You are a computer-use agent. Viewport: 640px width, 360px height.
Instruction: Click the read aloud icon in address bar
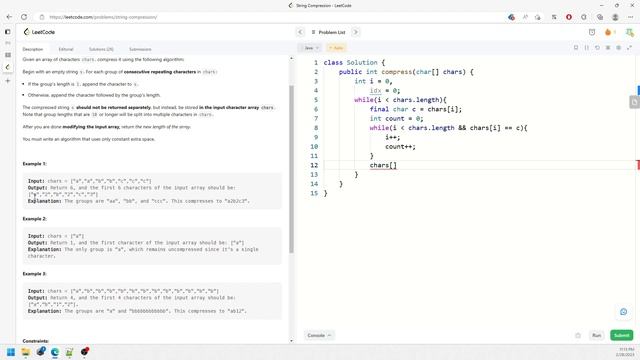click(525, 17)
